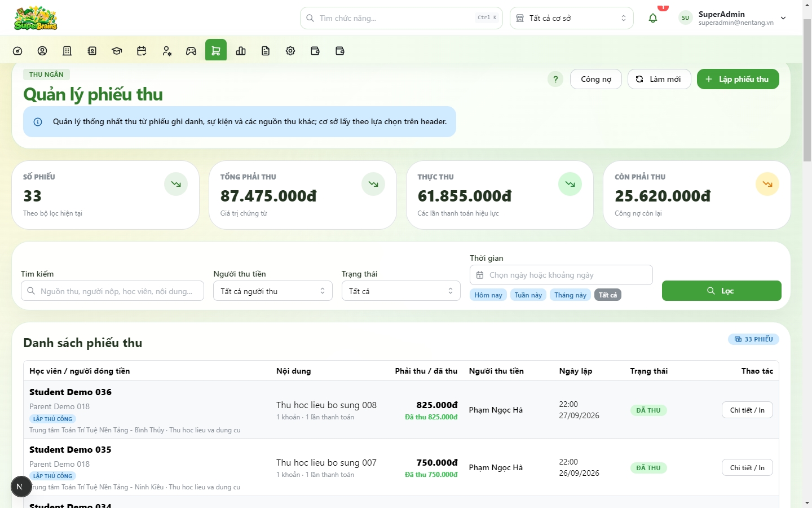Open the dashboard gauge icon in navigation

(x=17, y=51)
